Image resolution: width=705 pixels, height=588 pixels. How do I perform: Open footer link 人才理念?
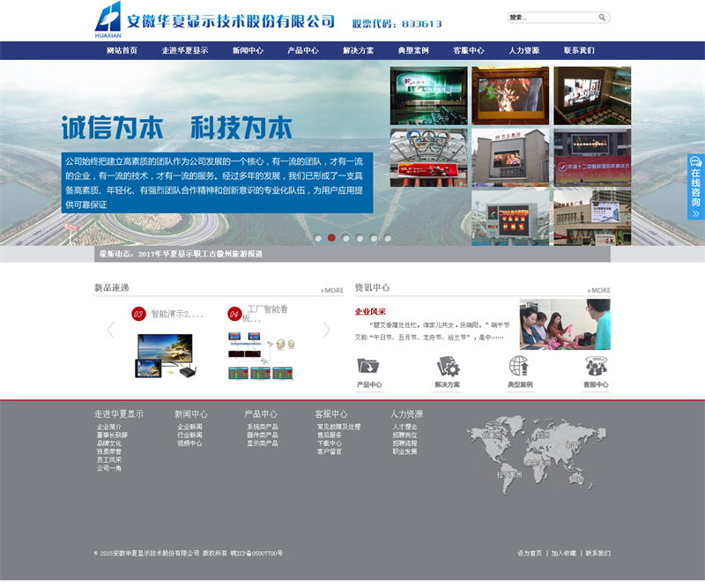(404, 427)
